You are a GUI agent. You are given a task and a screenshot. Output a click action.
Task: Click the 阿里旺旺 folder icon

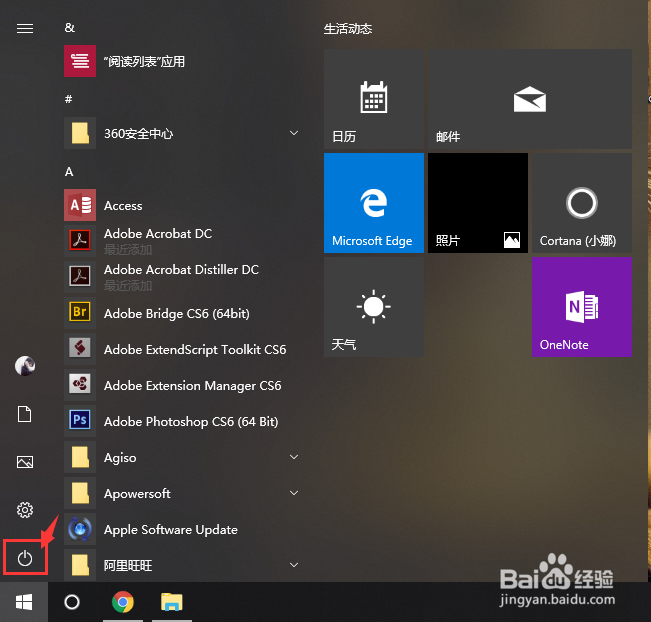(80, 565)
